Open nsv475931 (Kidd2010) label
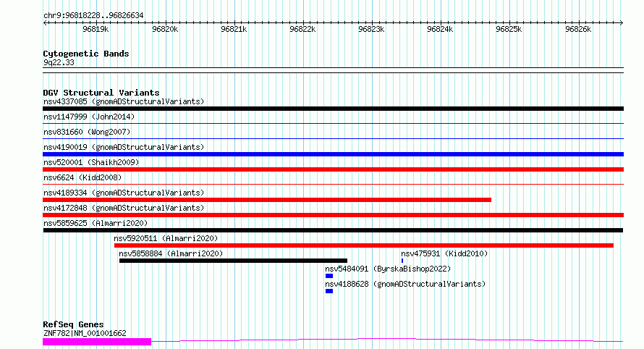This screenshot has width=644, height=349. coord(444,253)
